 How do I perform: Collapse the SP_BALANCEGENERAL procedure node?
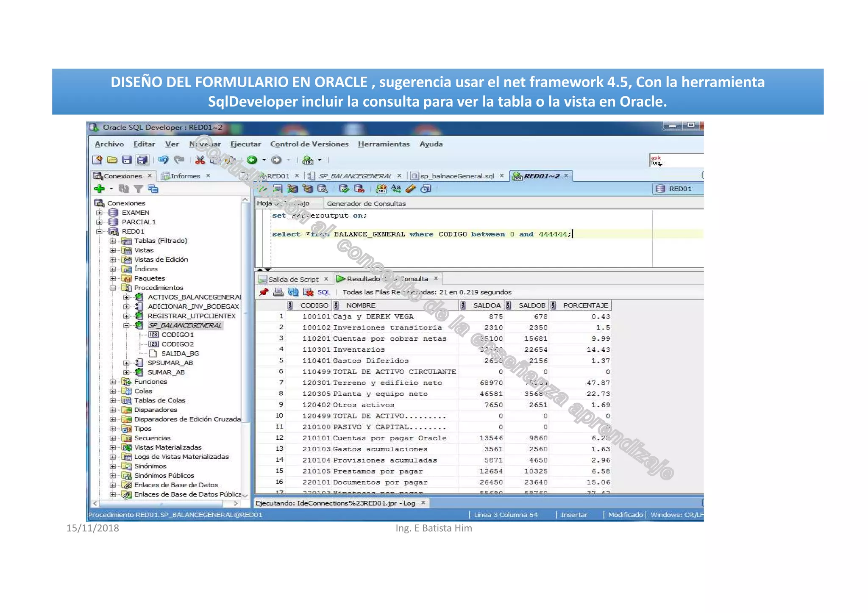126,325
